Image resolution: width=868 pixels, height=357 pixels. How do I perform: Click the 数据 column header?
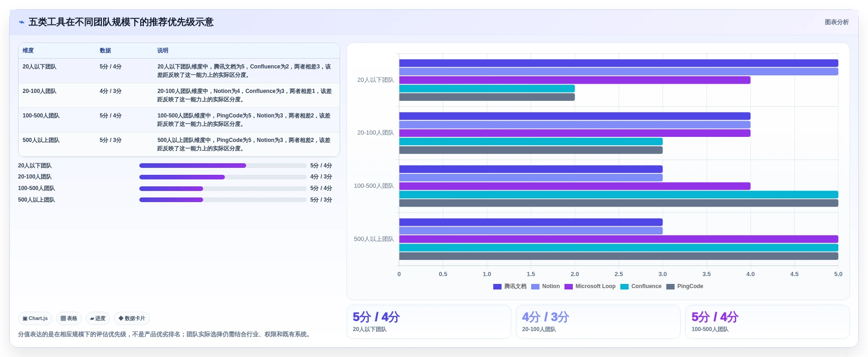(x=105, y=50)
